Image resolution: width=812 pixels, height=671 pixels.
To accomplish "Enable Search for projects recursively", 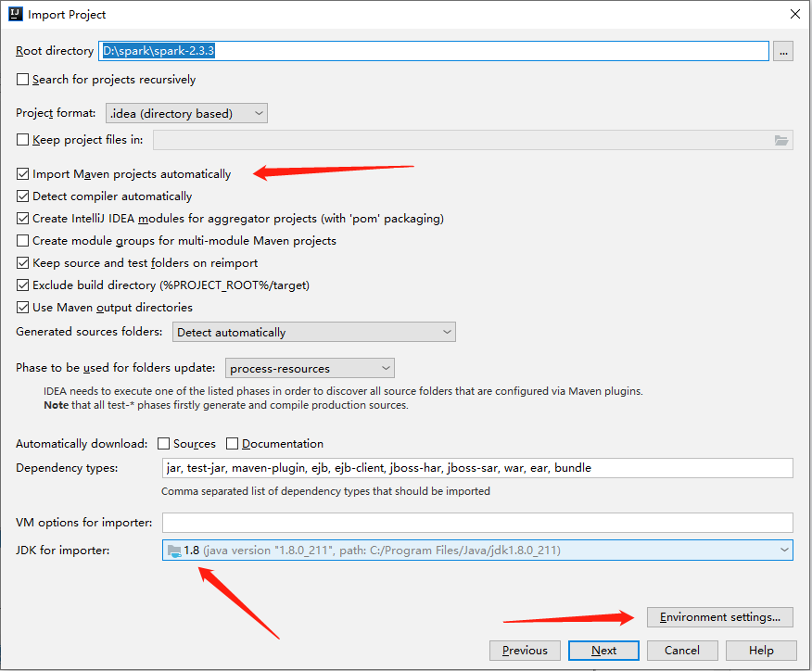I will pos(23,80).
